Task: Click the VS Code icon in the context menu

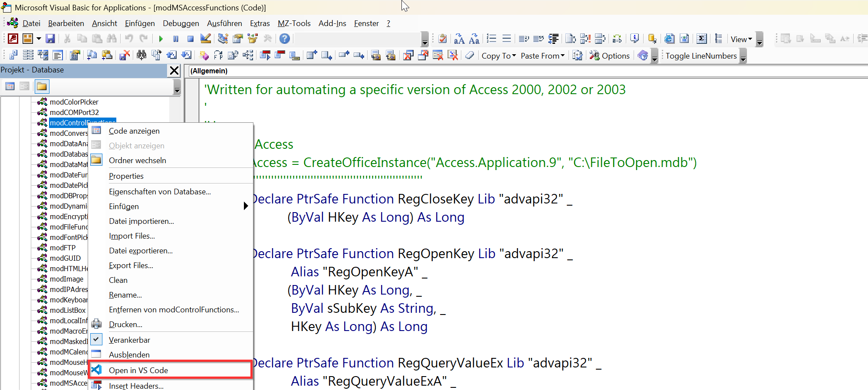Action: click(96, 370)
